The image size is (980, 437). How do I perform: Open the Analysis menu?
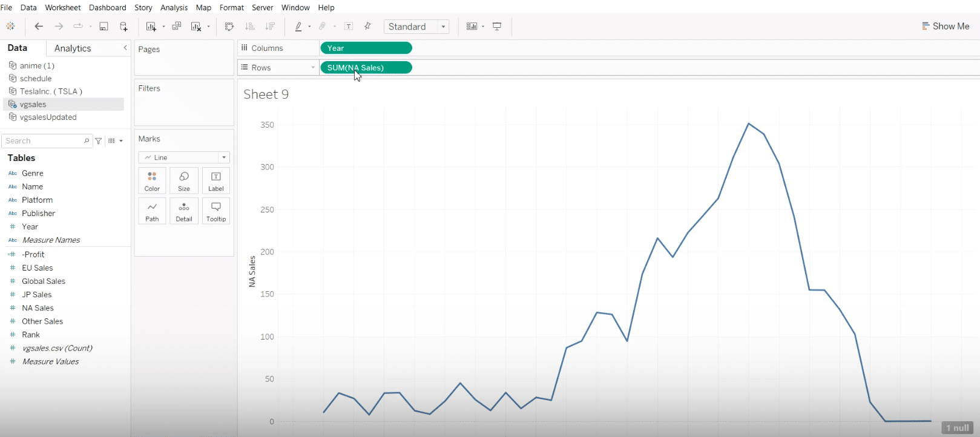click(x=174, y=7)
